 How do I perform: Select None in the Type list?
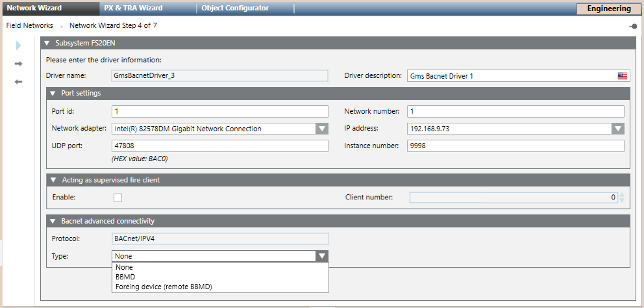click(x=123, y=267)
